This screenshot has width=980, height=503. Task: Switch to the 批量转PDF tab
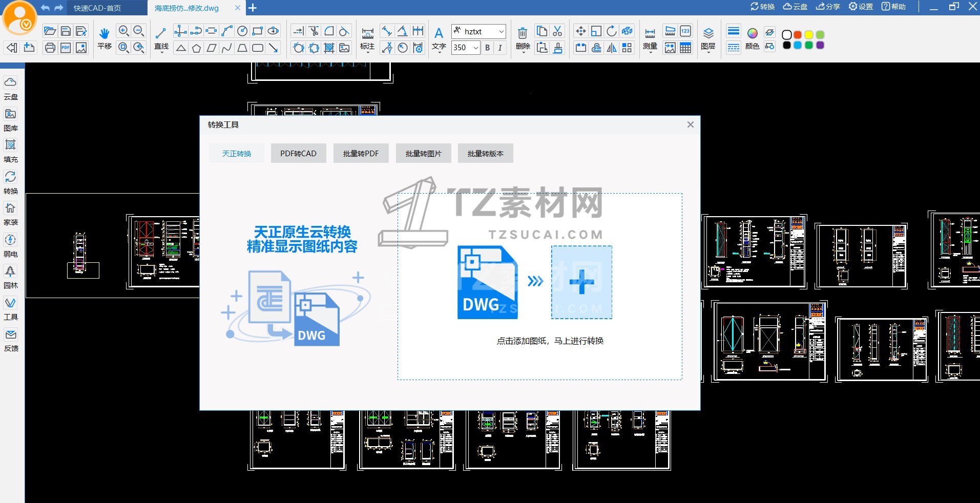point(361,153)
